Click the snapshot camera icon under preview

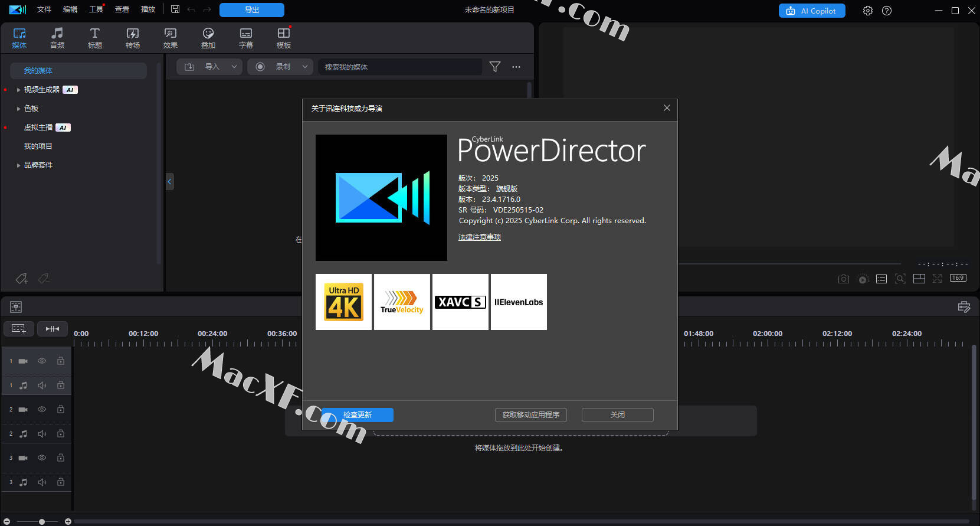coord(844,279)
